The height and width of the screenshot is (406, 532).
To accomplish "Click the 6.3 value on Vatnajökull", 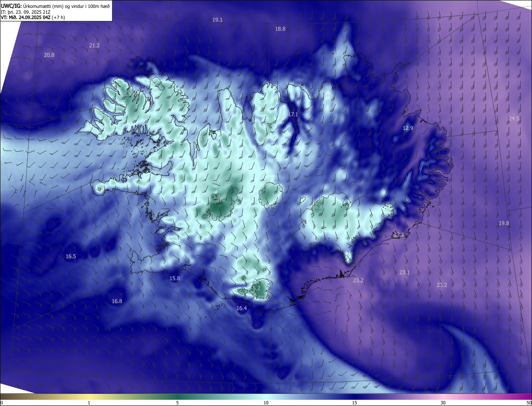I will pyautogui.click(x=318, y=206).
